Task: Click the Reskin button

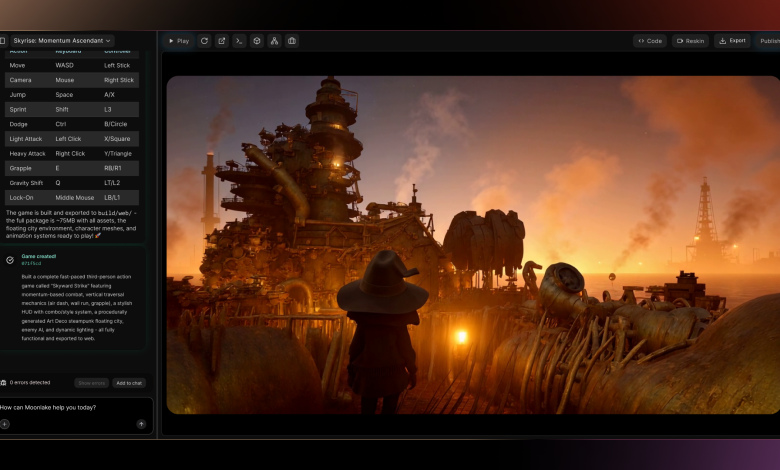Action: [690, 41]
